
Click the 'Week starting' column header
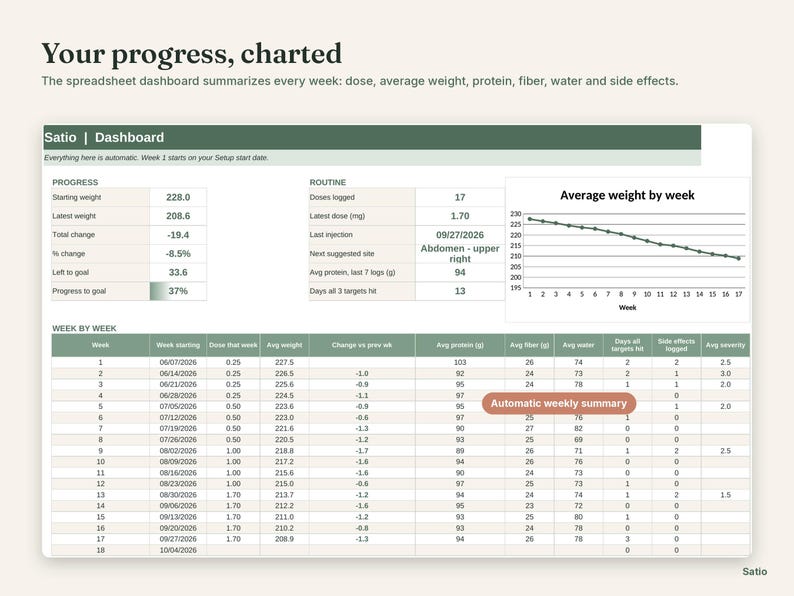[178, 345]
